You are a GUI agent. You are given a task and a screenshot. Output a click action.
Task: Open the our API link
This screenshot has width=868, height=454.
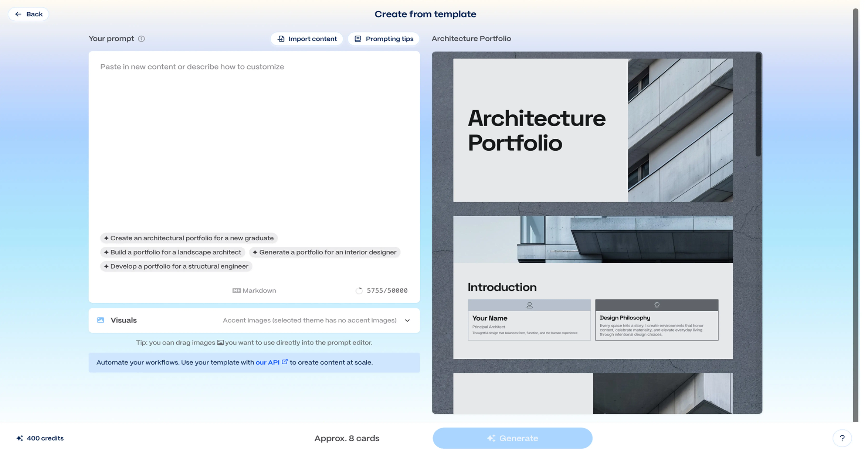(x=268, y=362)
